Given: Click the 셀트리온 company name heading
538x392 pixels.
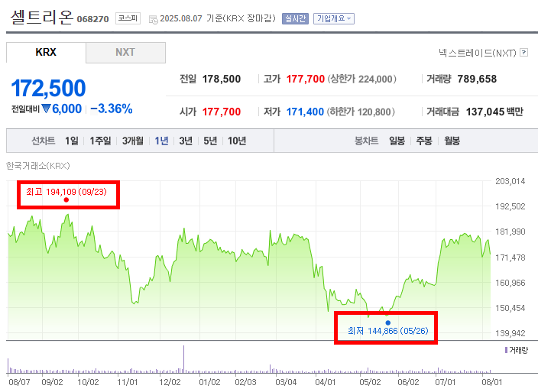Looking at the screenshot, I should 42,17.
